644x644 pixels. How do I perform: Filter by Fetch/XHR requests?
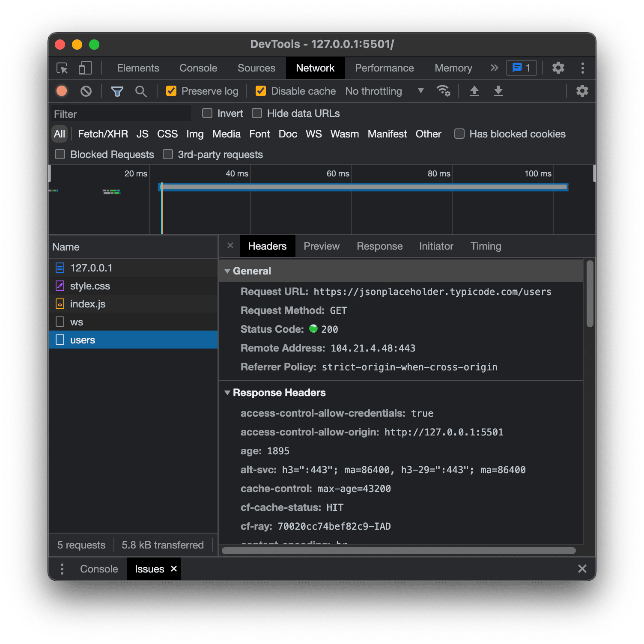pyautogui.click(x=103, y=134)
